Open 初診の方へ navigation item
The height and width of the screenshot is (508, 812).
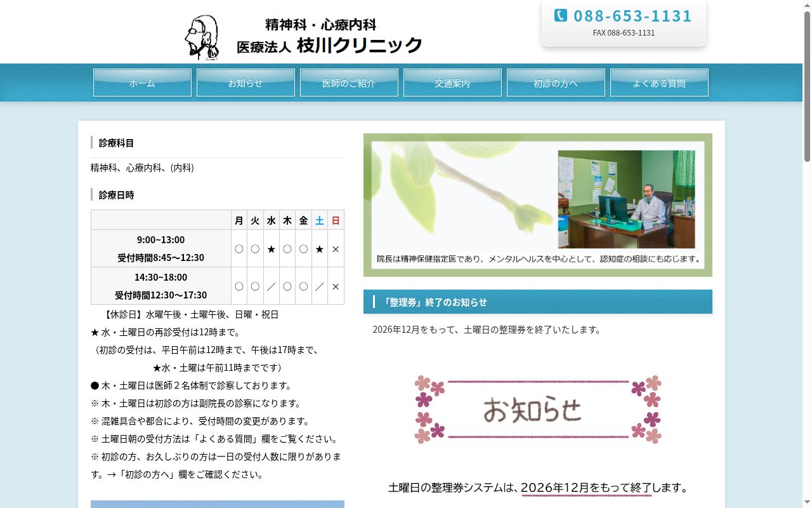pos(556,83)
